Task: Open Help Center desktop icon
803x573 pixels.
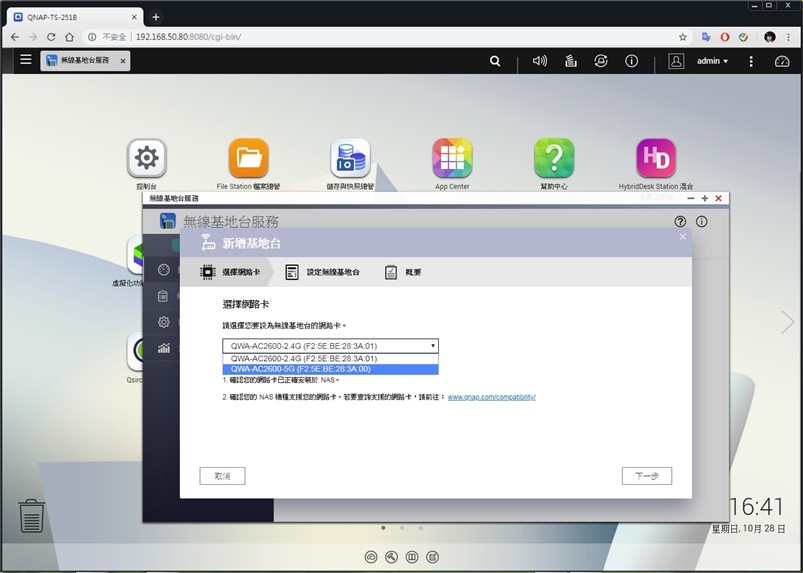Action: pyautogui.click(x=554, y=158)
